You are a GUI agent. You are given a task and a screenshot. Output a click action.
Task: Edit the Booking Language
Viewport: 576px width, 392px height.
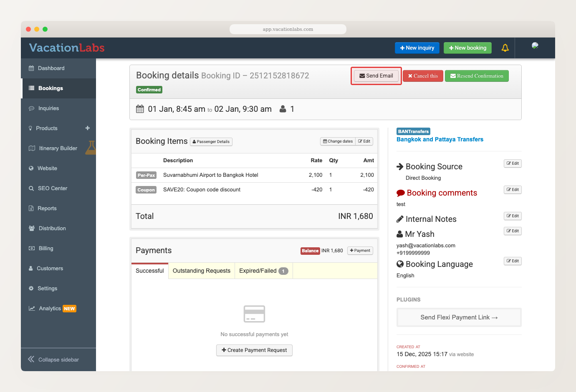click(513, 261)
